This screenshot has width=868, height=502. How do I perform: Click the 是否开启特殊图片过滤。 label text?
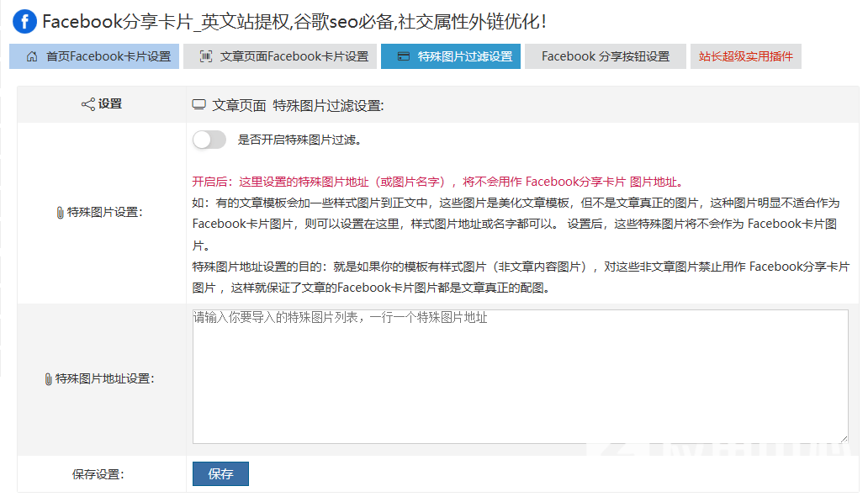pos(300,140)
